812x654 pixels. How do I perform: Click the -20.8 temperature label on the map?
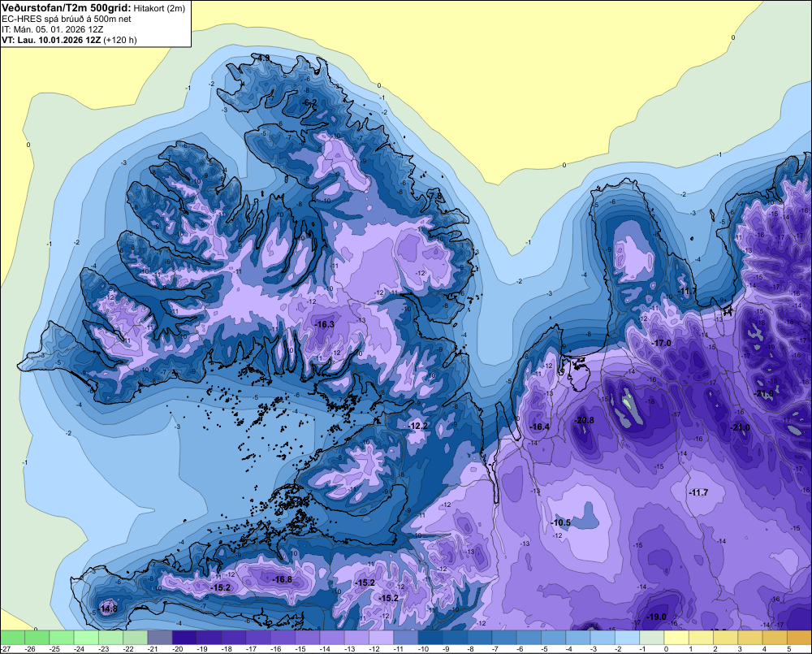[x=584, y=420]
